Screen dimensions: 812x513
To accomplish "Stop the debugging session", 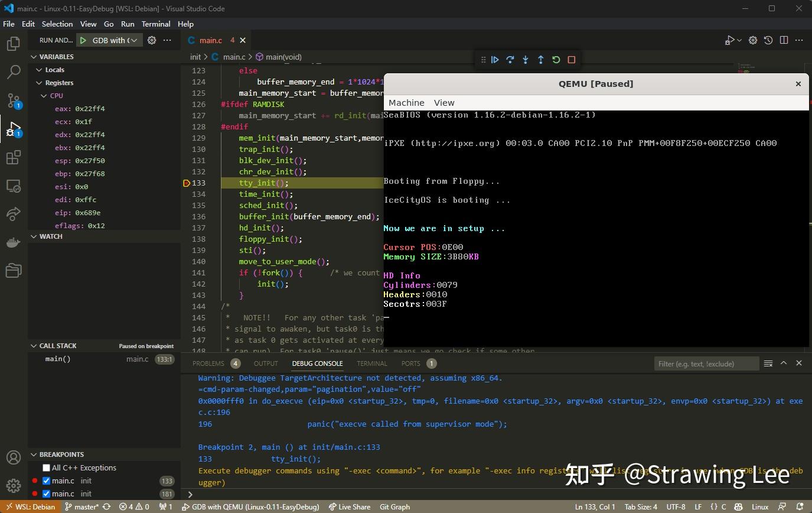I will (x=571, y=60).
